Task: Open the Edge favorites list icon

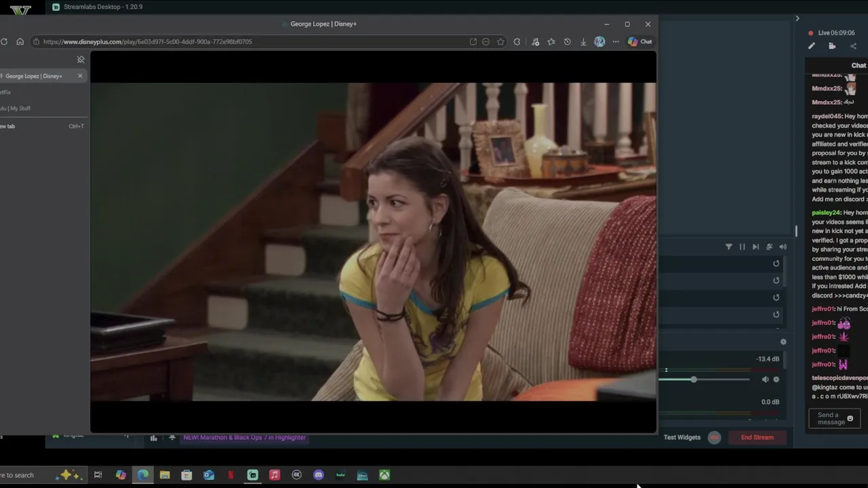Action: click(551, 41)
